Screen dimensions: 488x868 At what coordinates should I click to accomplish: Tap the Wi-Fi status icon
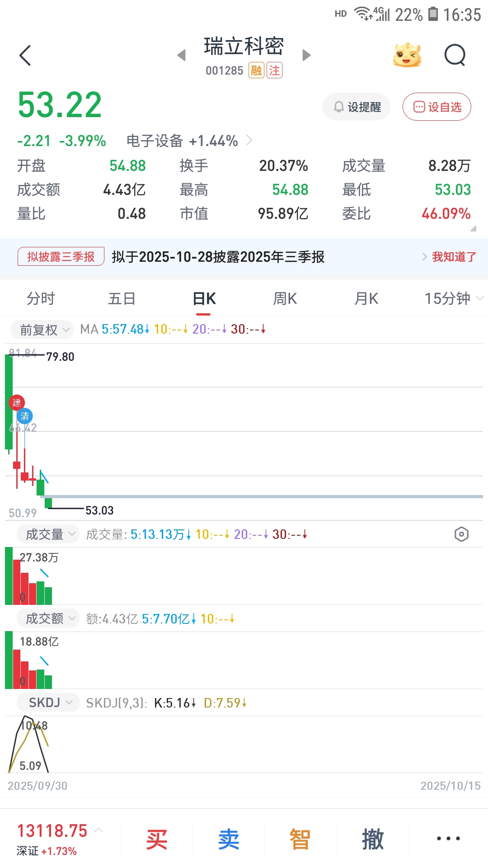pyautogui.click(x=362, y=14)
